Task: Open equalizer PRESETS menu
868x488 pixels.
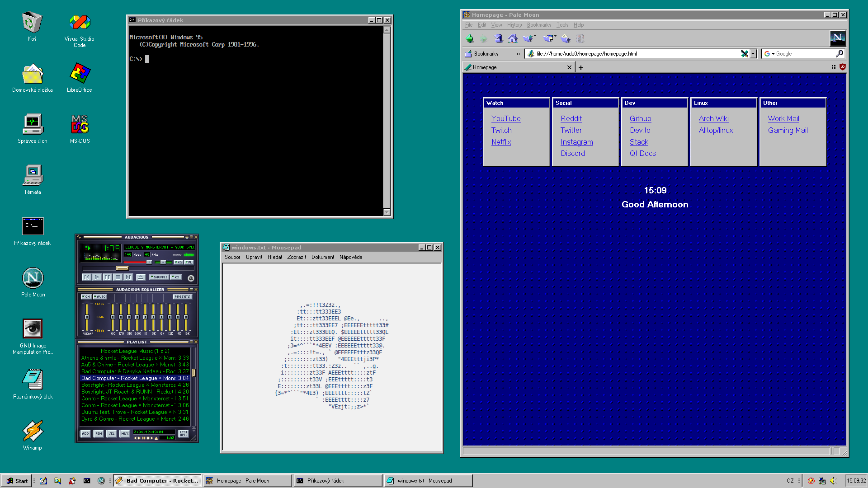Action: click(182, 297)
